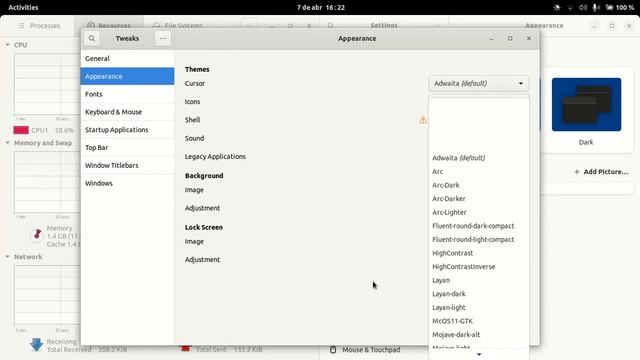Open the Cursor theme dropdown

(x=478, y=83)
